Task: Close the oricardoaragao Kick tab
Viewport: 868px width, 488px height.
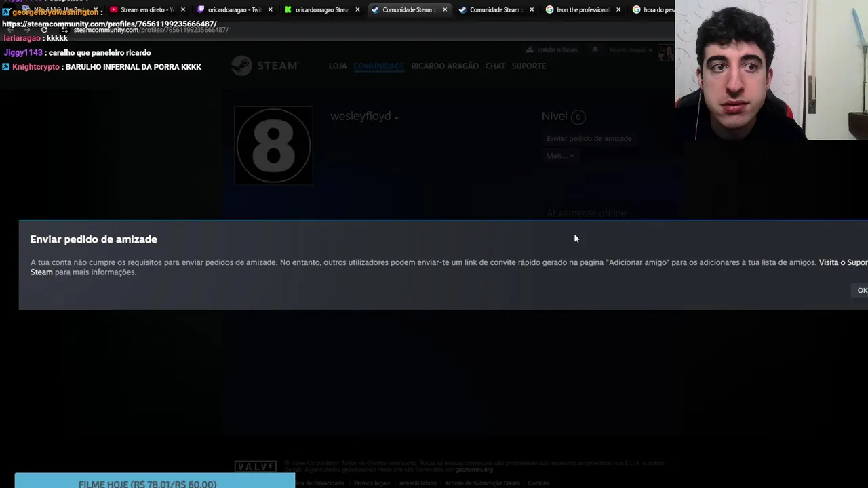Action: coord(357,9)
